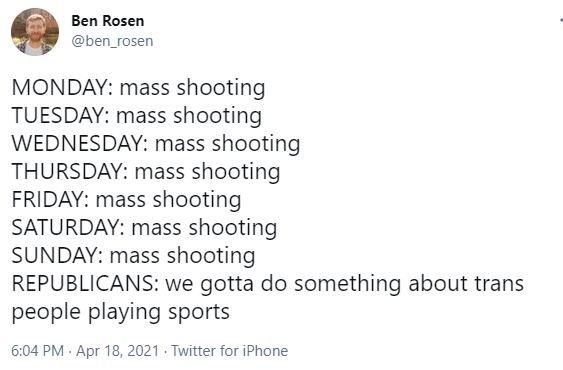Click the Apr 18, 2021 date

pos(117,351)
